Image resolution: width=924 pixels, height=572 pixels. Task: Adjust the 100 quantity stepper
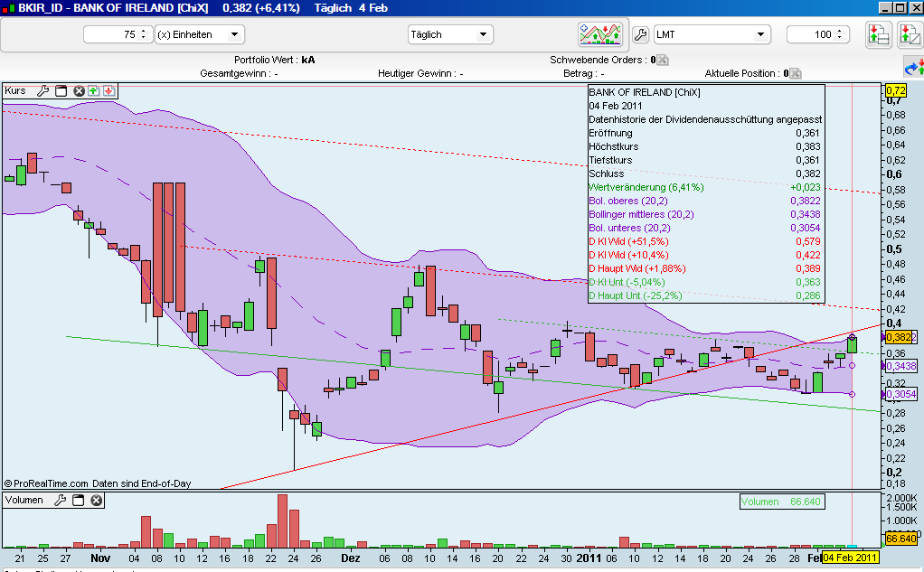[840, 34]
